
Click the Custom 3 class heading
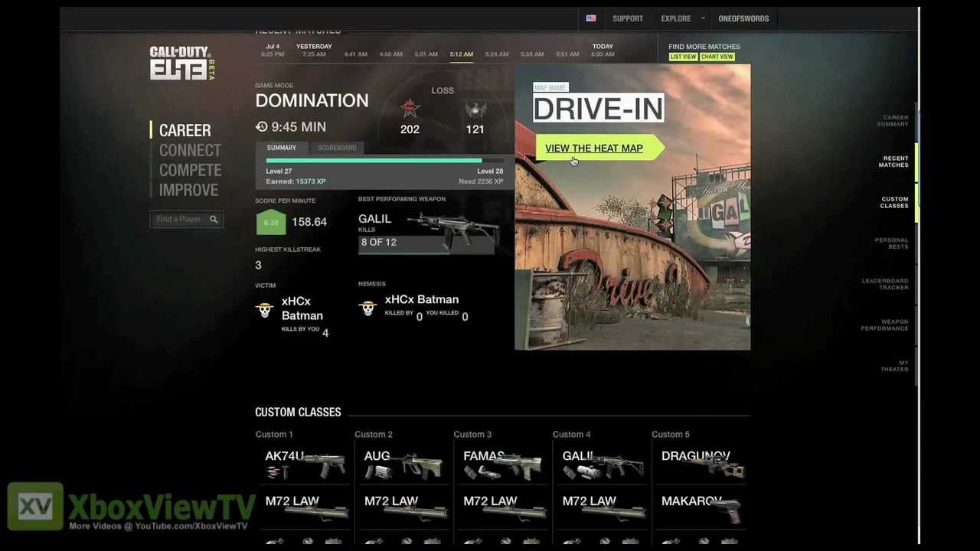(472, 435)
